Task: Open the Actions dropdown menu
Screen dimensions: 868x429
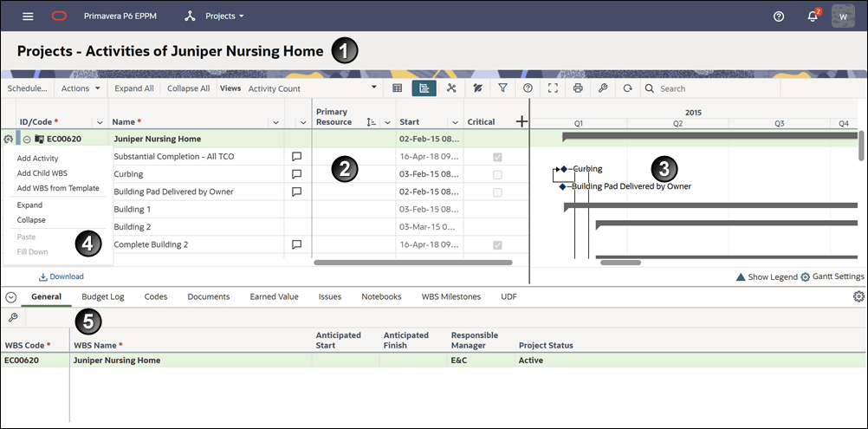Action: pos(81,88)
